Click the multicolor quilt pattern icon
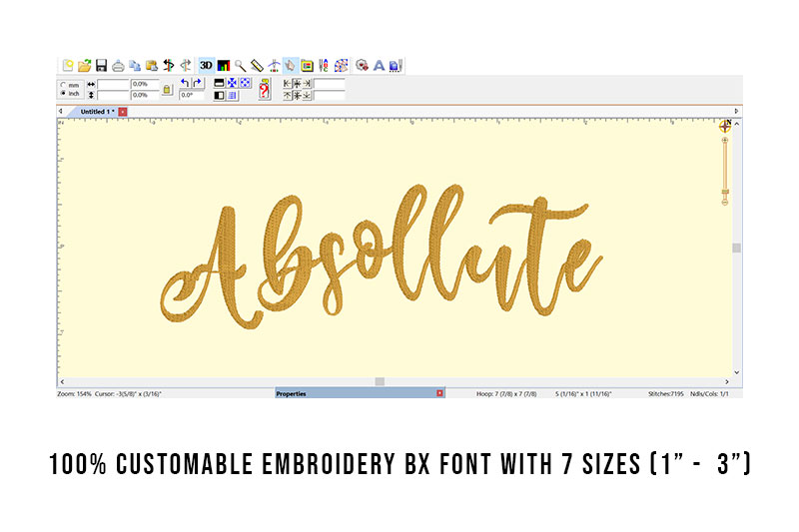 341,65
